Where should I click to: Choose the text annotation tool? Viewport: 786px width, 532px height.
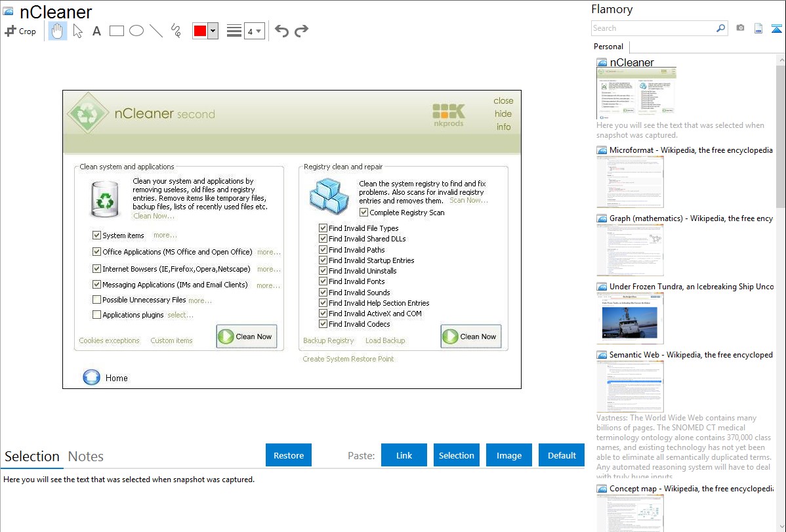[x=96, y=31]
